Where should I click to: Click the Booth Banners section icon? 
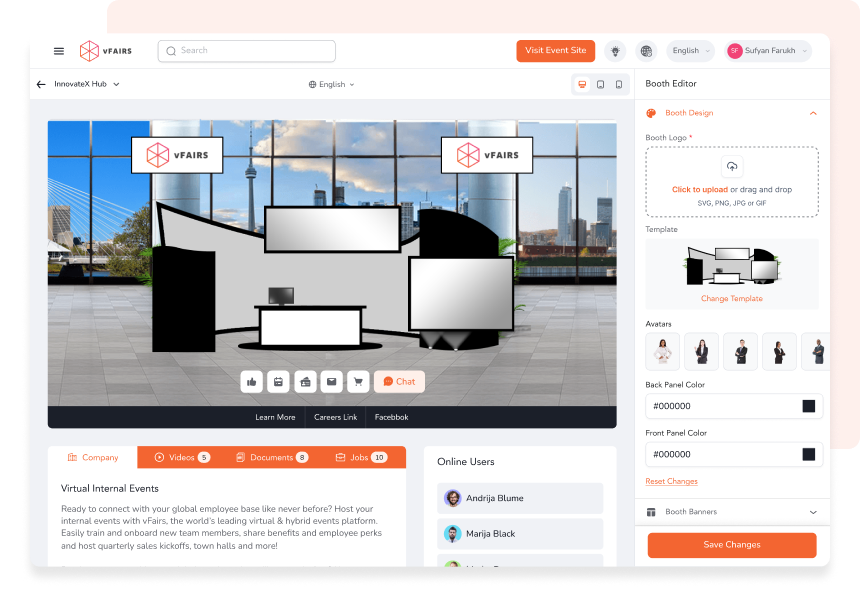pyautogui.click(x=651, y=512)
